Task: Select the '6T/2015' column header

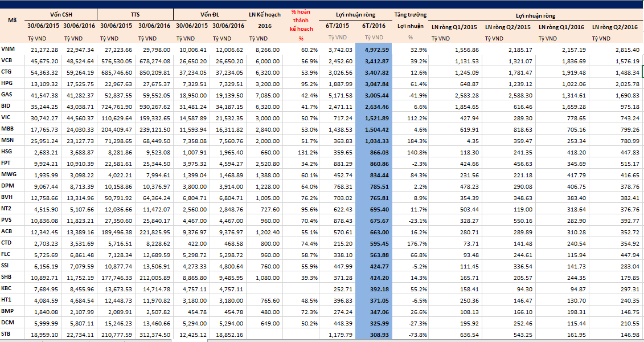Action: click(337, 26)
